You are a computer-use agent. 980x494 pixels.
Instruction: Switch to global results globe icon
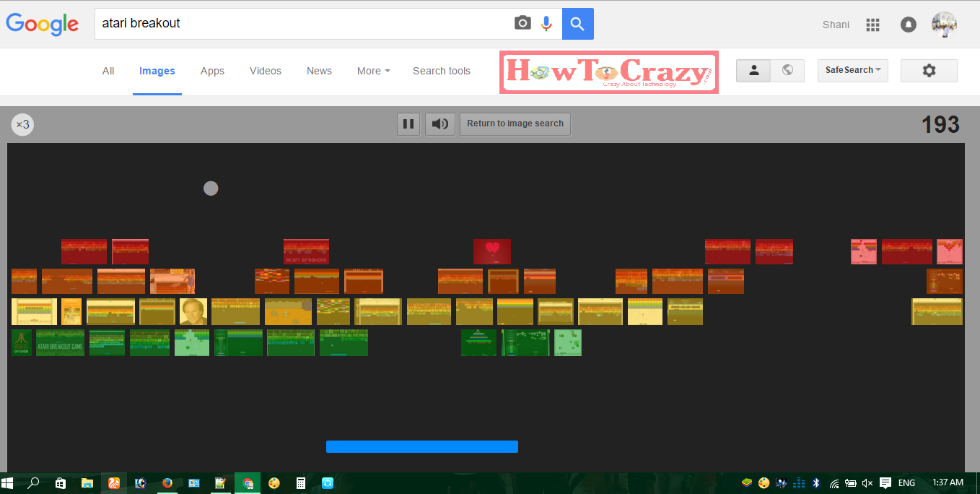787,70
